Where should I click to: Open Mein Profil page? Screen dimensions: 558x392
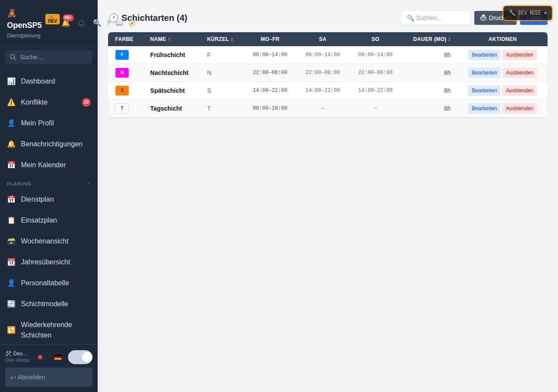point(49,123)
